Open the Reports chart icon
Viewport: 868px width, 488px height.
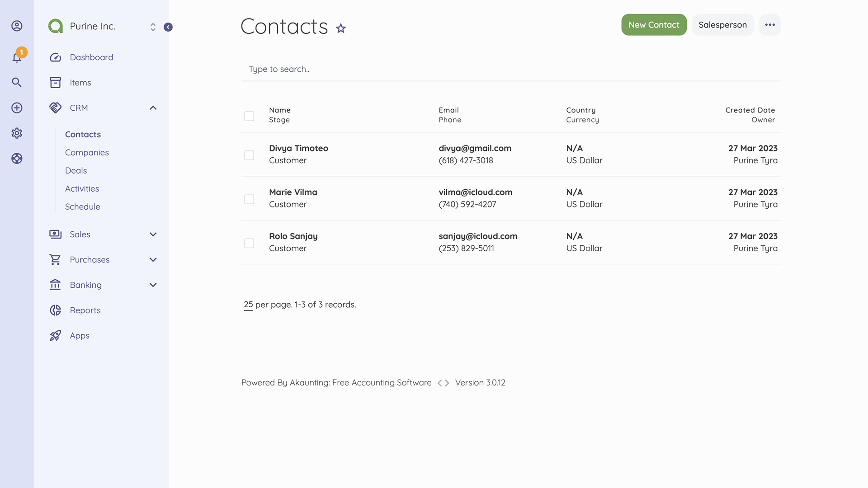click(x=55, y=310)
